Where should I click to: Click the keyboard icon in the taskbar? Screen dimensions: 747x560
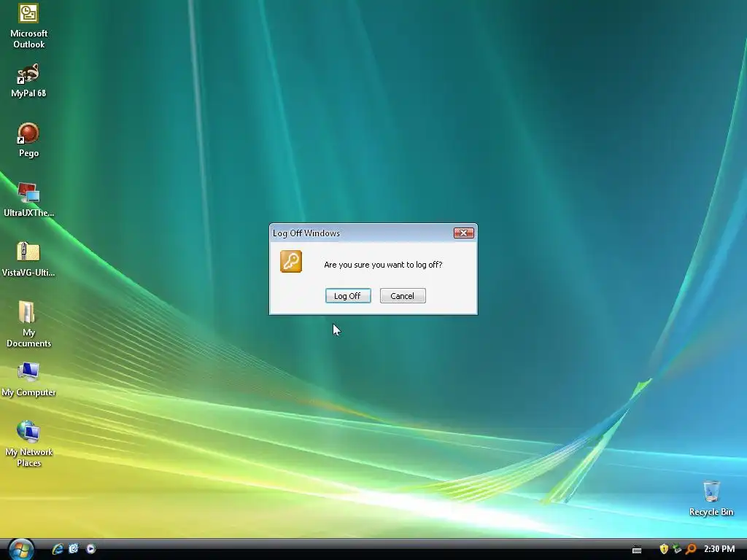(636, 550)
